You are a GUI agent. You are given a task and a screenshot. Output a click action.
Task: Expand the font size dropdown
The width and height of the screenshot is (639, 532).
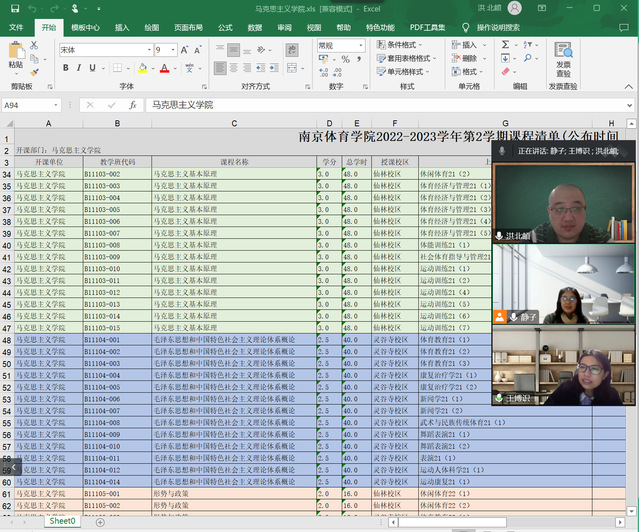pyautogui.click(x=173, y=49)
